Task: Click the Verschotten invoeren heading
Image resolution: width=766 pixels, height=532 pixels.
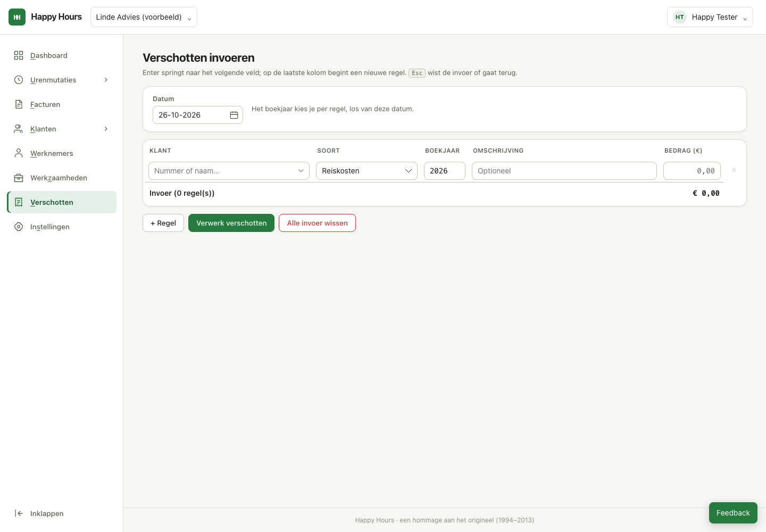Action: [198, 57]
